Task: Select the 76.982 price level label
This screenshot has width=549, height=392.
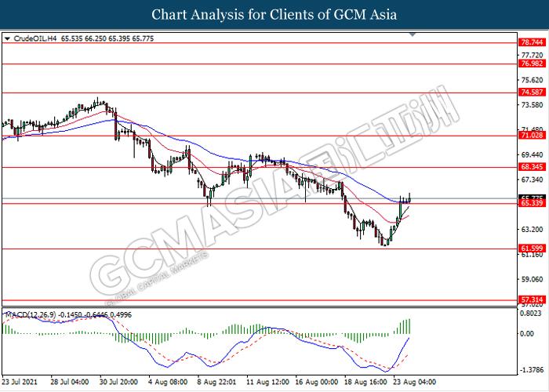Action: (532, 64)
